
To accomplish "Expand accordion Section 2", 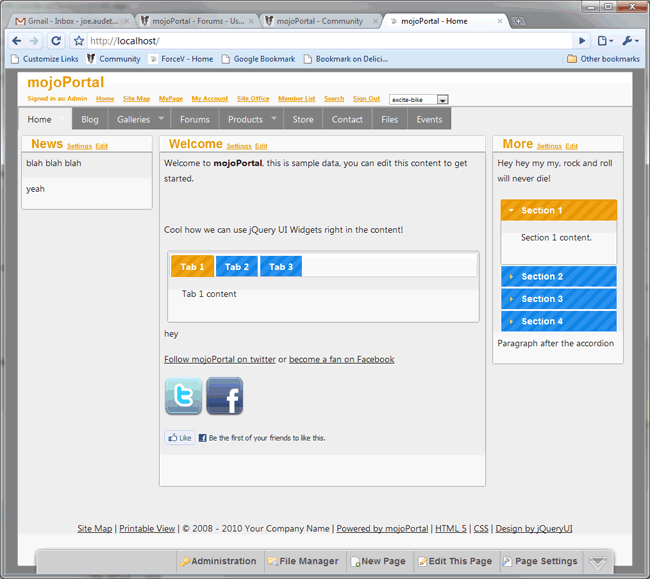I will pos(558,276).
